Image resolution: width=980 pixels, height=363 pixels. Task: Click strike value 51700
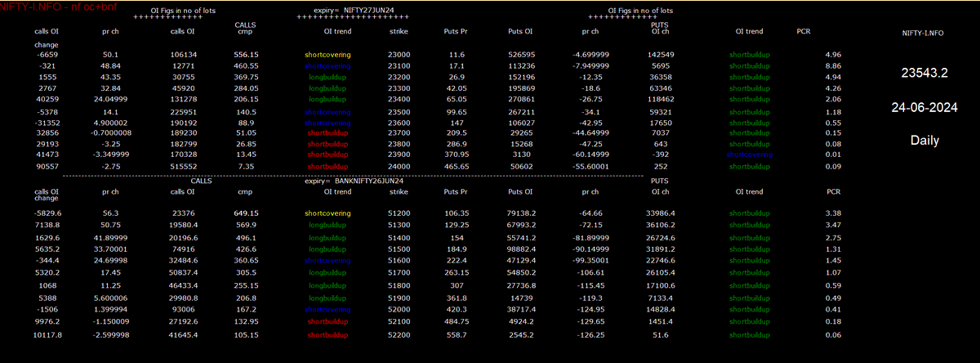click(x=399, y=272)
